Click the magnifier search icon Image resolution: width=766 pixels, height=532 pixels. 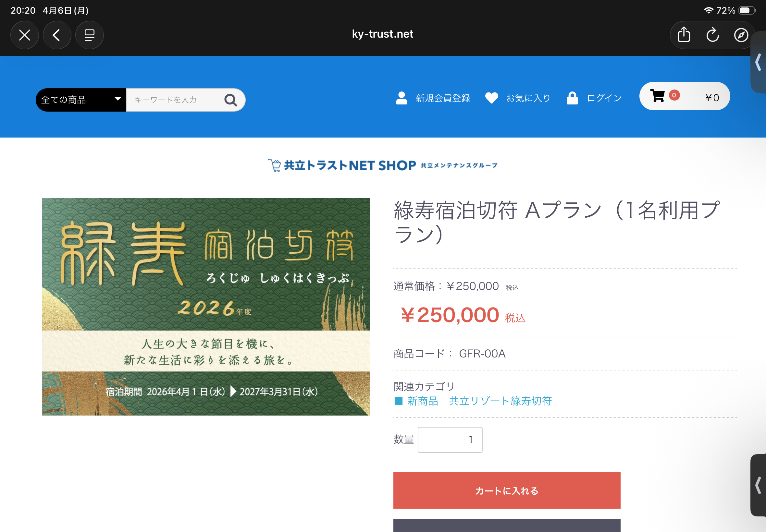[230, 100]
